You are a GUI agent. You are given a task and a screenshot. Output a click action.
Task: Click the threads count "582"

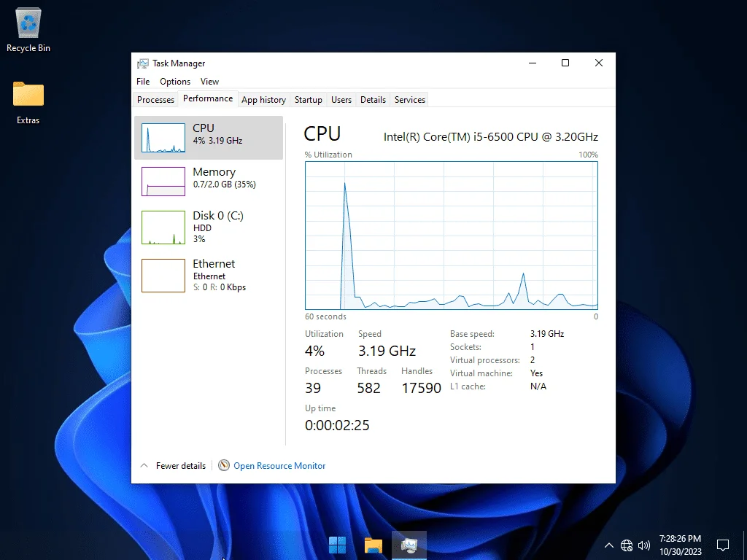coord(368,388)
